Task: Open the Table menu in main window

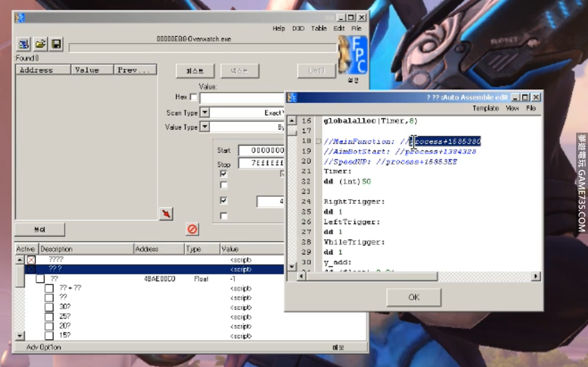Action: [319, 28]
